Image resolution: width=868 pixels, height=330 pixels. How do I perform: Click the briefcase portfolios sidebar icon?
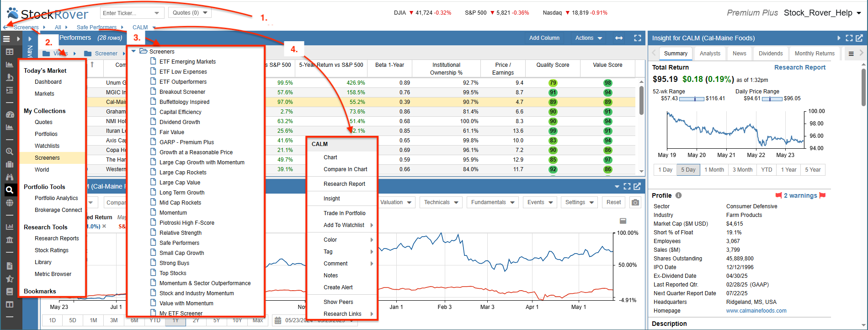tap(9, 164)
